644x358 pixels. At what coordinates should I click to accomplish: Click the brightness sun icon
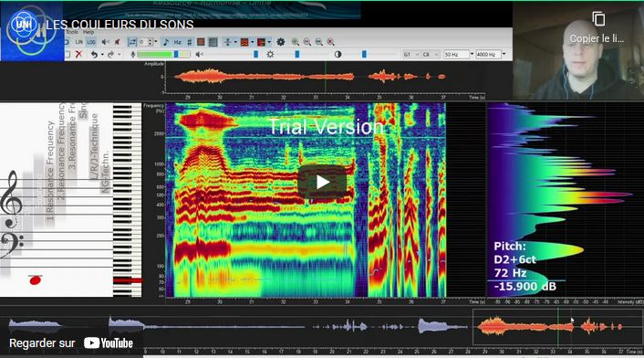click(270, 54)
